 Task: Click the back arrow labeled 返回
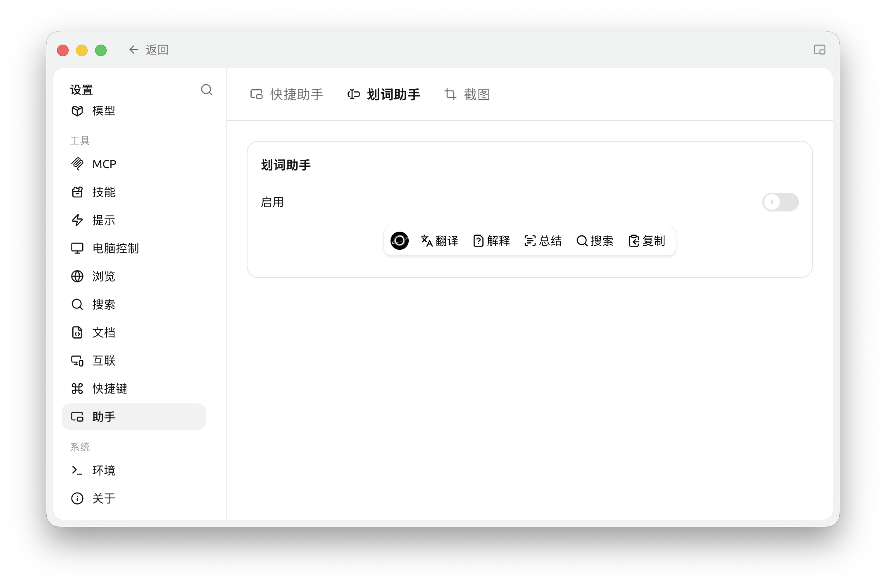pyautogui.click(x=149, y=50)
